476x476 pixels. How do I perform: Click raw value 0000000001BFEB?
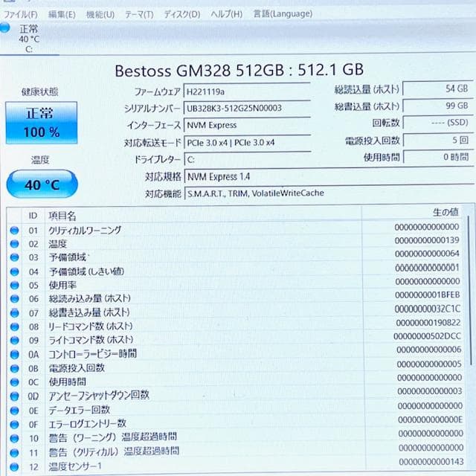pos(428,295)
